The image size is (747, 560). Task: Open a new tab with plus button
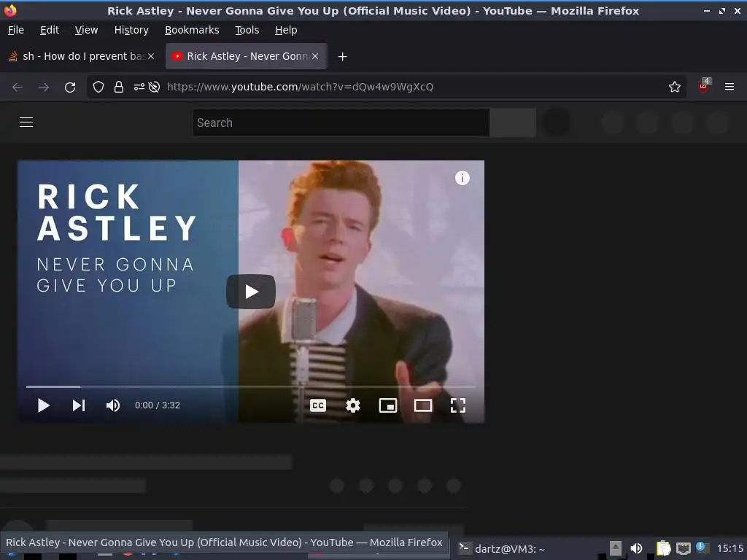(342, 57)
